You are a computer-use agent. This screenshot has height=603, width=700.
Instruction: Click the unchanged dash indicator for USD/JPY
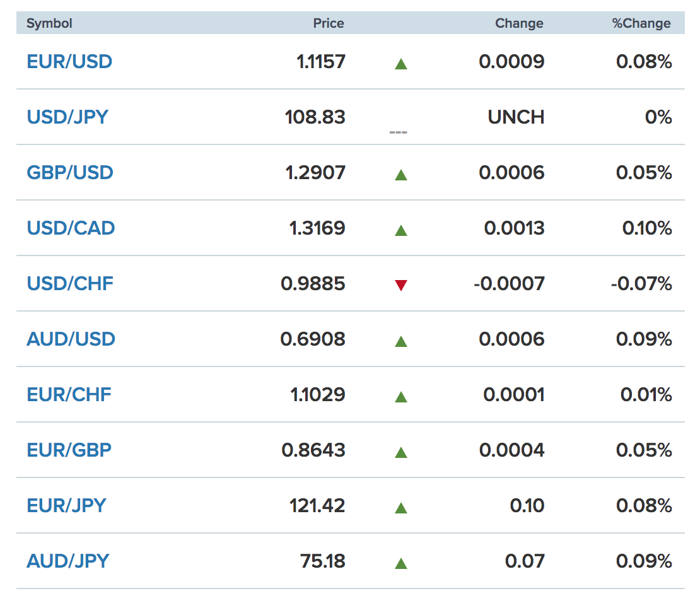398,132
